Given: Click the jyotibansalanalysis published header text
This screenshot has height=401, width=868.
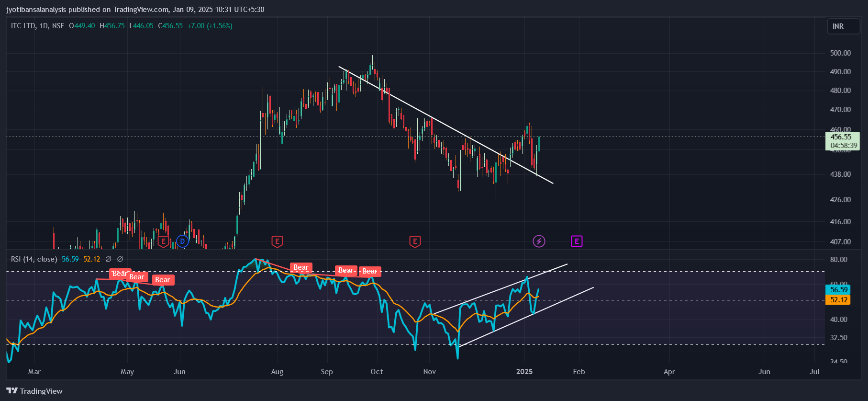Looking at the screenshot, I should (x=135, y=10).
